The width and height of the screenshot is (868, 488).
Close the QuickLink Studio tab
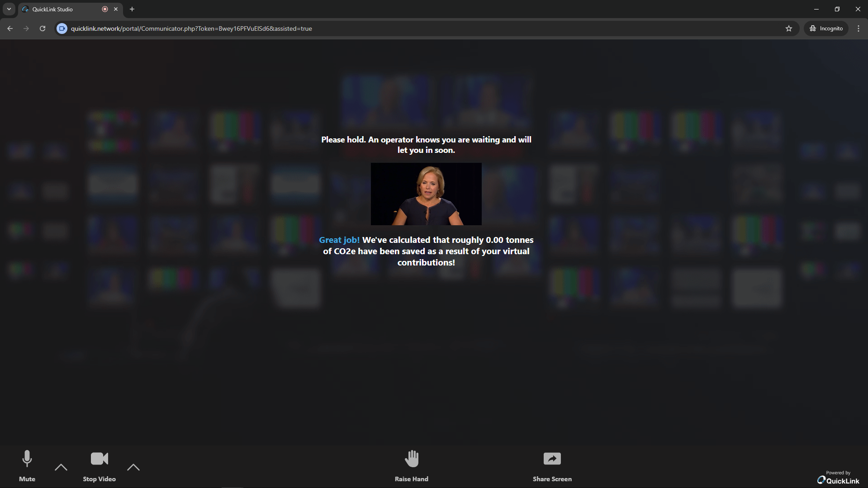pyautogui.click(x=116, y=9)
